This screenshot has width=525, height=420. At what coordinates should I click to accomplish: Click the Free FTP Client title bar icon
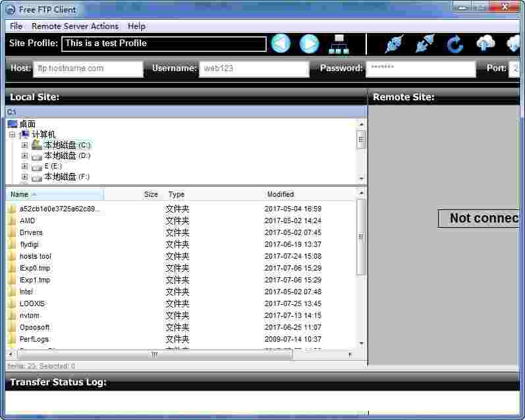(11, 10)
